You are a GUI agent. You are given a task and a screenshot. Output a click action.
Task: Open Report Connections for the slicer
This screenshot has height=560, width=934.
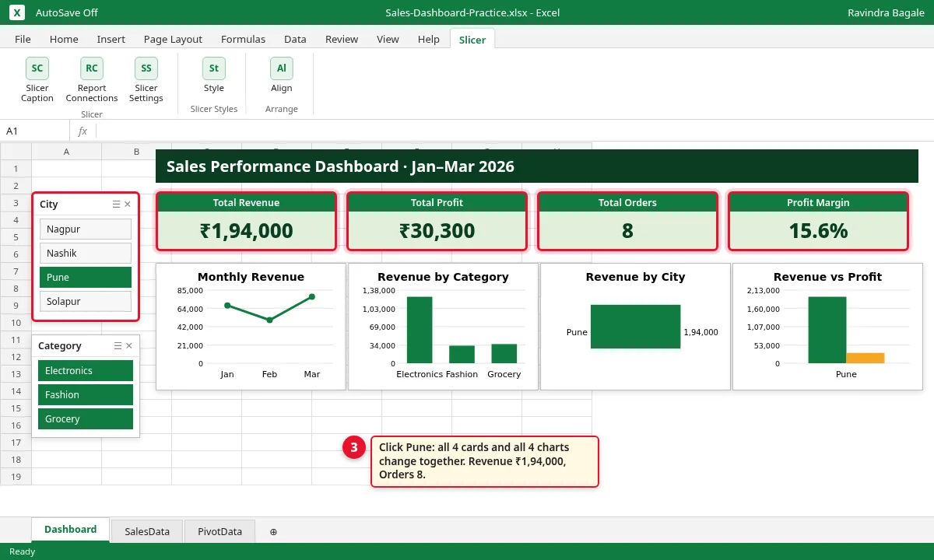[x=92, y=80]
